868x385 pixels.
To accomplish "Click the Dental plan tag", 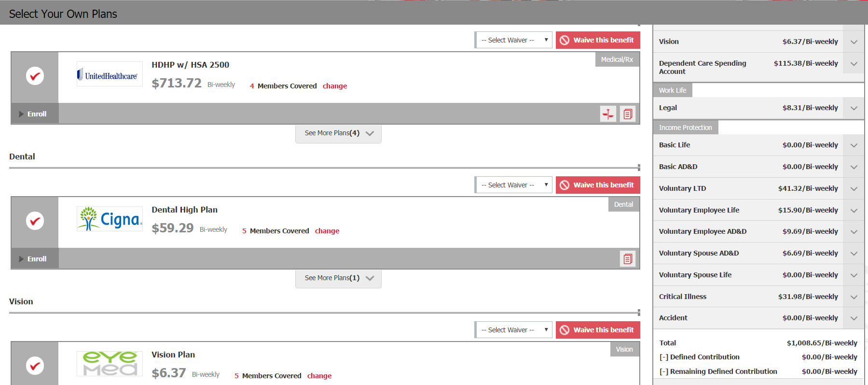I will (623, 204).
